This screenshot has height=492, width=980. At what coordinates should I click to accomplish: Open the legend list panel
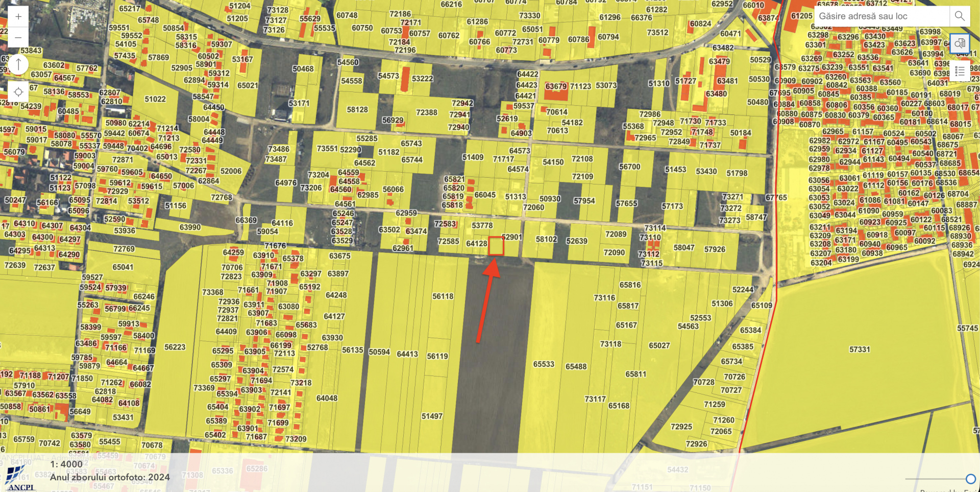point(960,72)
